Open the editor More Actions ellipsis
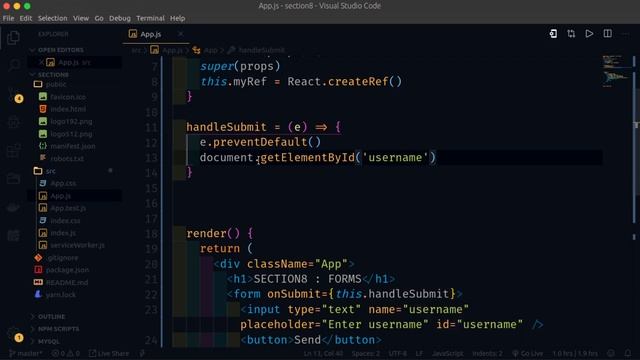640x360 pixels. tap(625, 34)
